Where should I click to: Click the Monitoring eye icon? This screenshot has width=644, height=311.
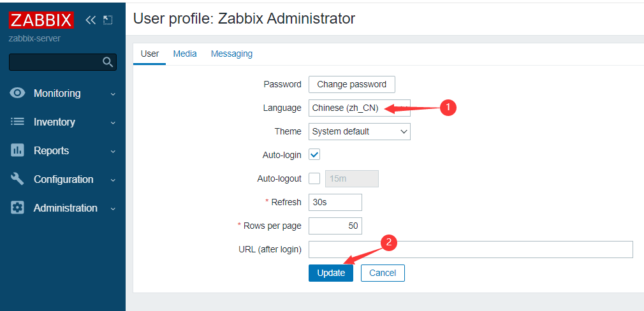click(x=17, y=93)
